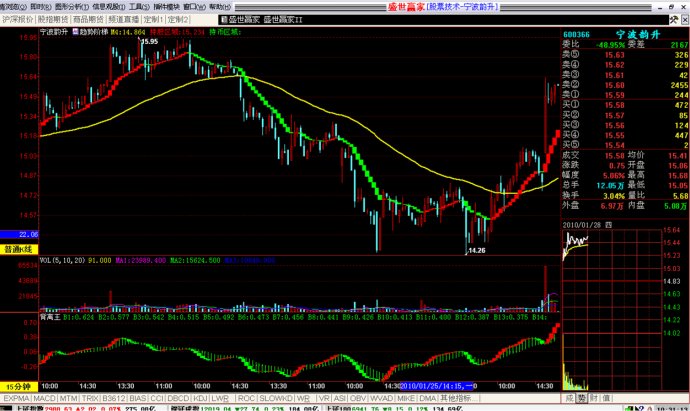The height and width of the screenshot is (411, 690).
Task: Click the 成 tab in quote panel
Action: pos(570,397)
